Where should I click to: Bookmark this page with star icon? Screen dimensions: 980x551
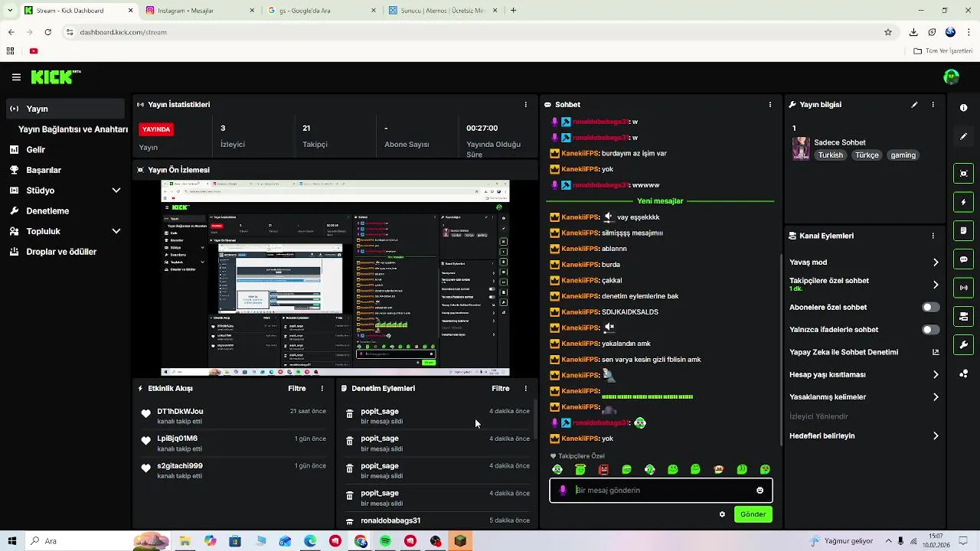[x=888, y=32]
